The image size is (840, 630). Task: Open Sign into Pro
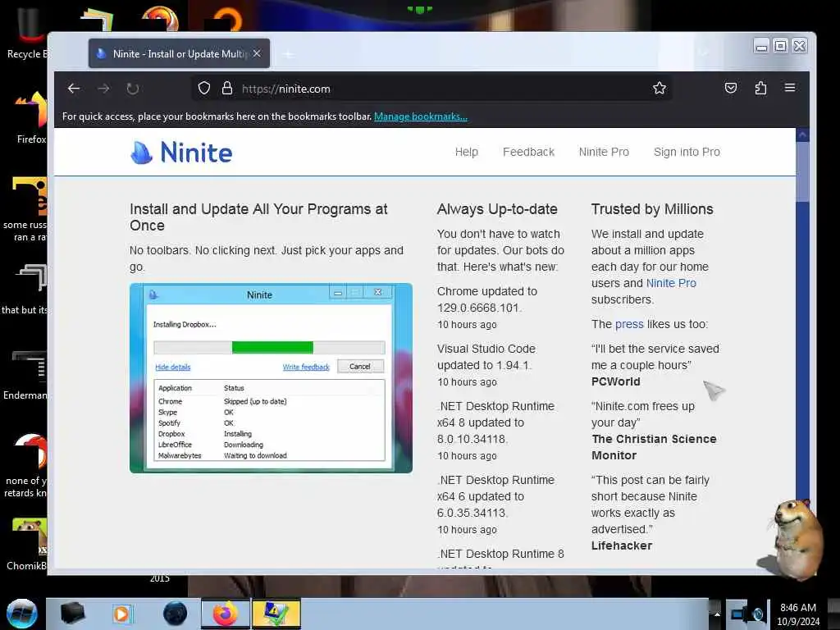point(687,152)
